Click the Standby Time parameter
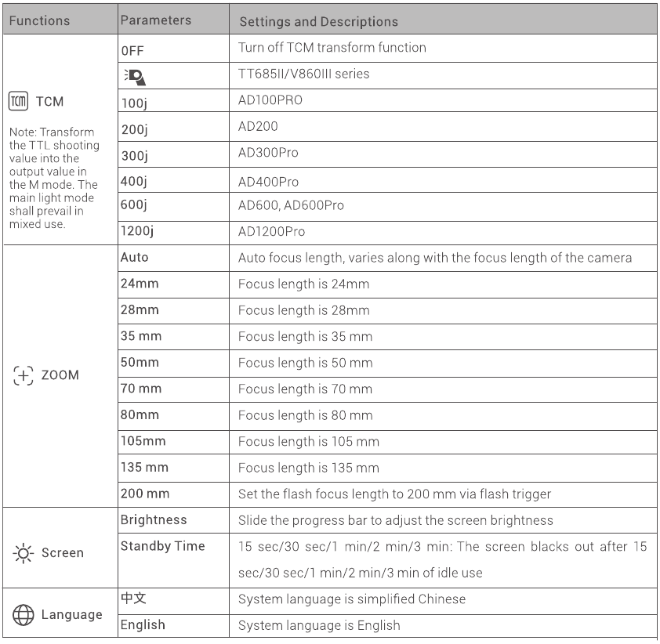Screen dimensions: 660x644 [x=162, y=546]
